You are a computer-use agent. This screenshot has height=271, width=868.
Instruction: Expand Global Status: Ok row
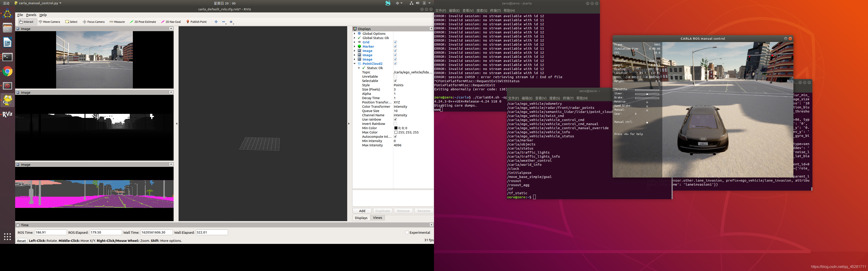pos(354,38)
